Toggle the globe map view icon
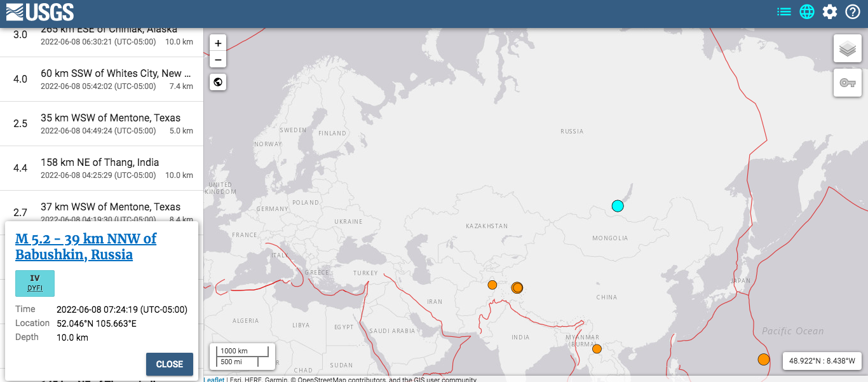 807,11
